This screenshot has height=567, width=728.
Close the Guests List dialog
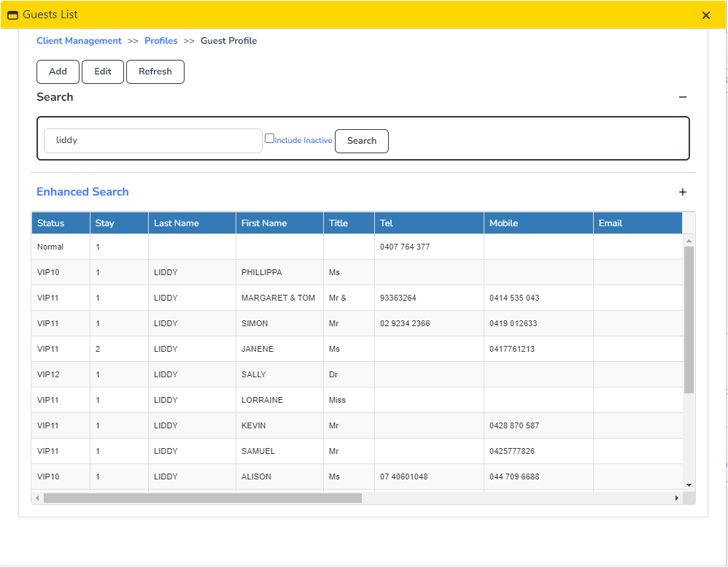pos(706,15)
